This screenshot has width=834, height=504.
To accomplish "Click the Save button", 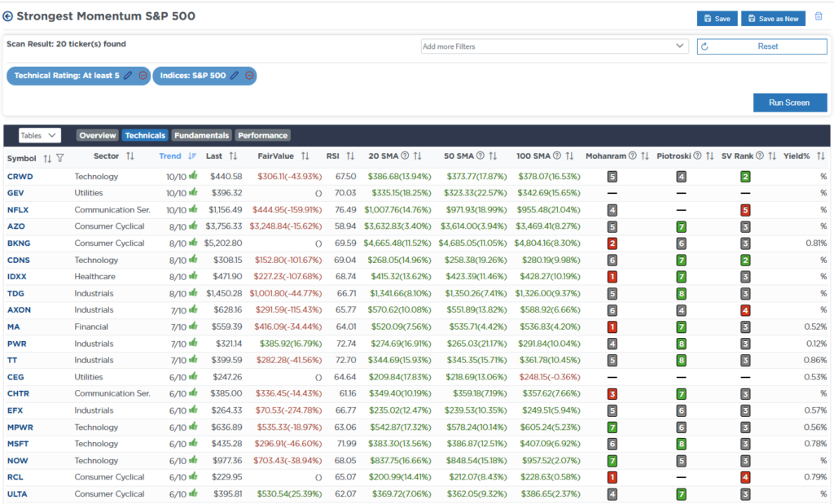I will point(717,19).
